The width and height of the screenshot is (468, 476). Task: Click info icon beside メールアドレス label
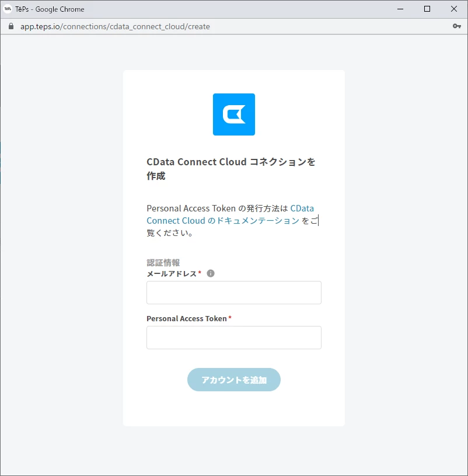coord(211,273)
